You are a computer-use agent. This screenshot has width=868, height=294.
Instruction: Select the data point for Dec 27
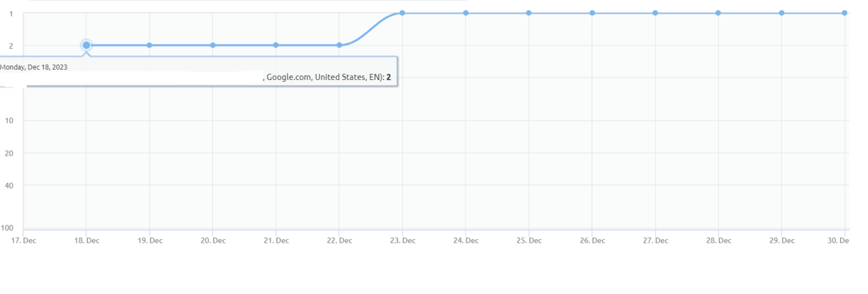click(x=655, y=13)
